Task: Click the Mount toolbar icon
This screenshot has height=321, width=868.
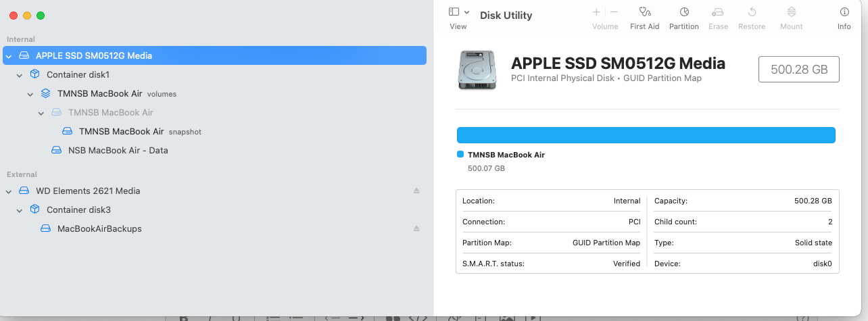Action: click(x=792, y=12)
